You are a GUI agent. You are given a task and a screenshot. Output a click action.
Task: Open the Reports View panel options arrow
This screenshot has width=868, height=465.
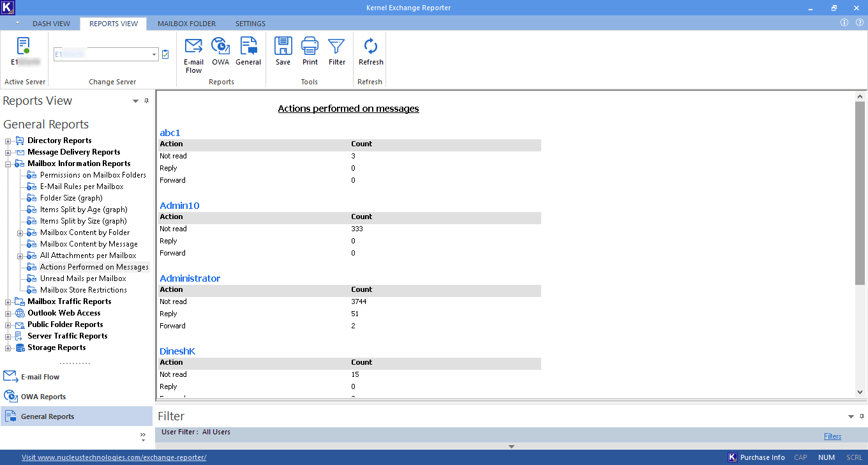click(x=135, y=102)
